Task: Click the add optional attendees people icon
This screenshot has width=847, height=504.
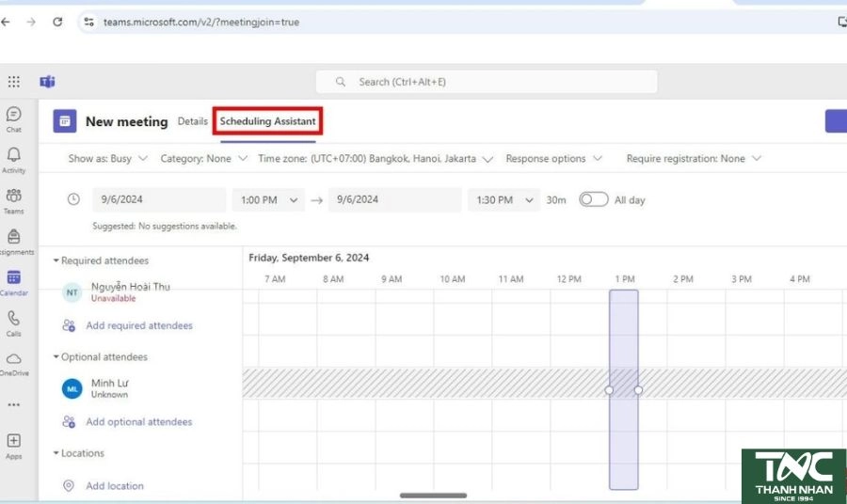Action: (x=69, y=421)
